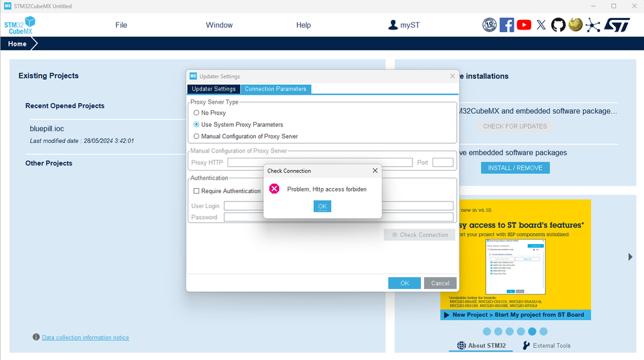This screenshot has width=644, height=360.
Task: Switch to the About STM32 tab
Action: coord(482,346)
